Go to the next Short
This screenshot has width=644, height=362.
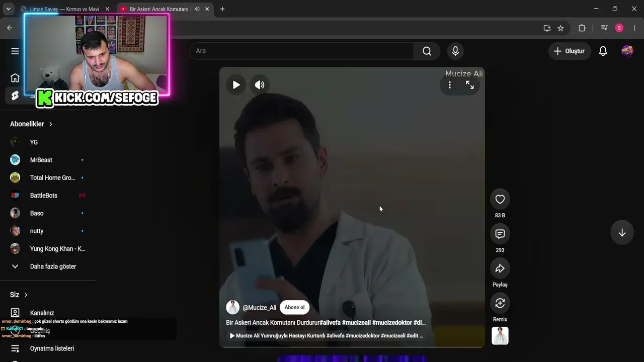(x=622, y=233)
